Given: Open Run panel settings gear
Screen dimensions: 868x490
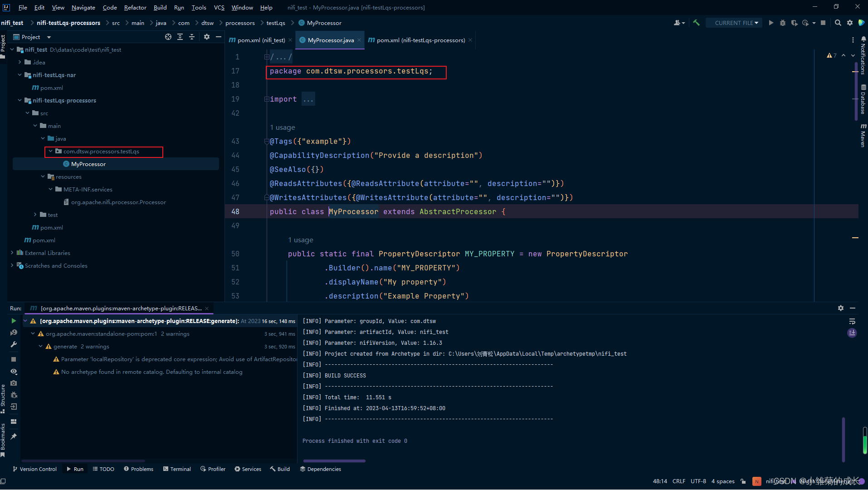Looking at the screenshot, I should (x=841, y=308).
